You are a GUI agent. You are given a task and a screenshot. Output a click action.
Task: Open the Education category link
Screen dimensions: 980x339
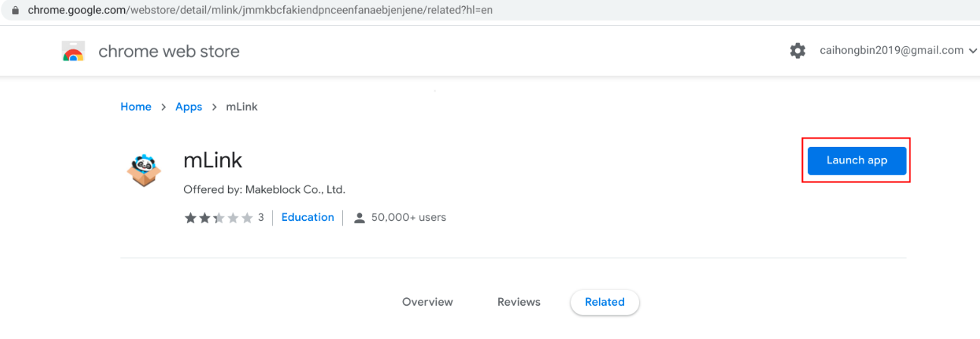[307, 217]
